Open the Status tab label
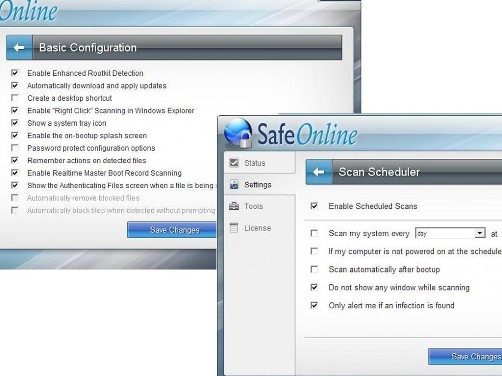 (x=255, y=163)
